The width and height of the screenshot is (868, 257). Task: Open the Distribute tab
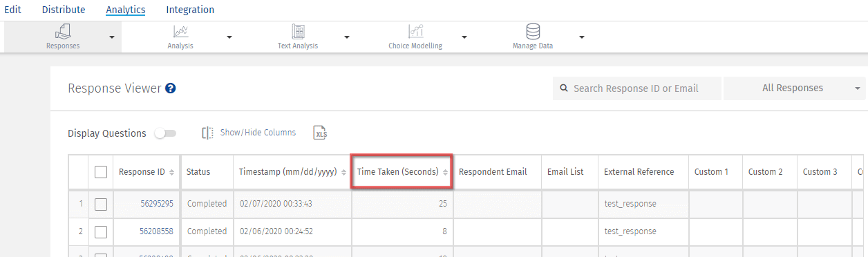coord(64,10)
